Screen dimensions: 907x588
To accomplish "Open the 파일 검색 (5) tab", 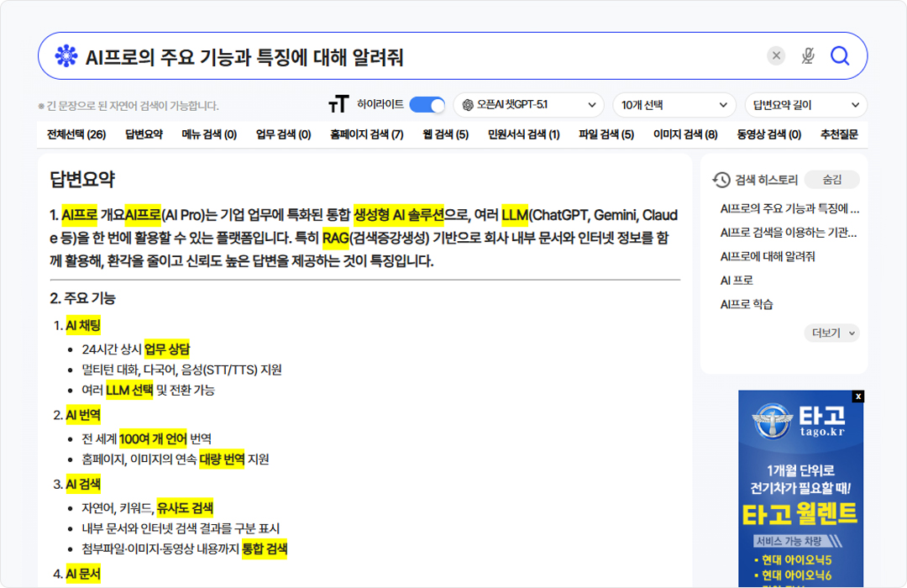I will [x=605, y=134].
